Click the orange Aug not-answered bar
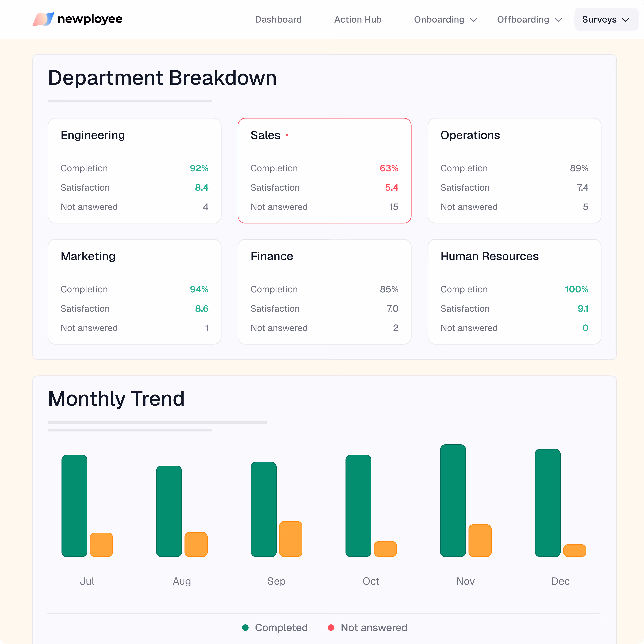644x644 pixels. 196,544
